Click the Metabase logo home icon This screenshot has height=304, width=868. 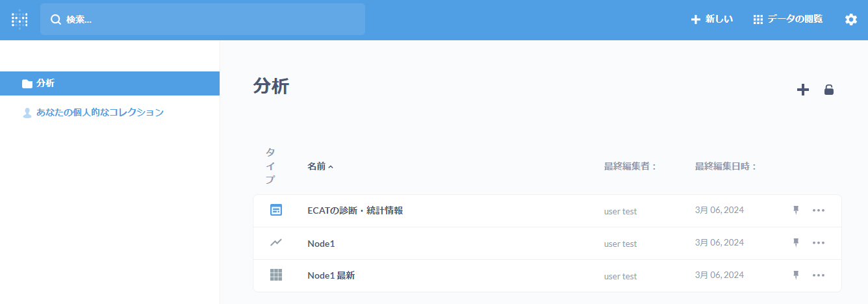tap(19, 19)
